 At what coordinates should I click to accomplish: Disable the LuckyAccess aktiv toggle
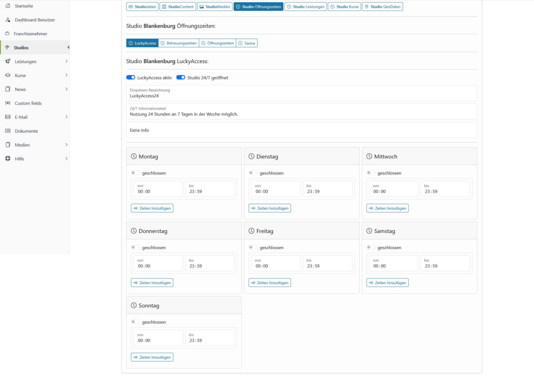(131, 77)
